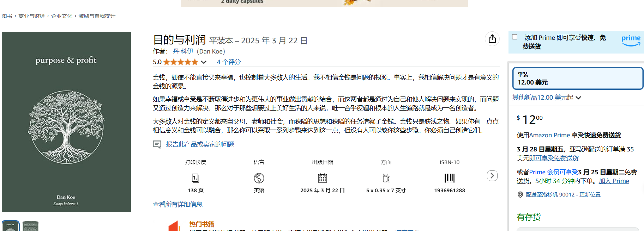This screenshot has height=231, width=644.
Task: Click the share icon
Action: 492,39
